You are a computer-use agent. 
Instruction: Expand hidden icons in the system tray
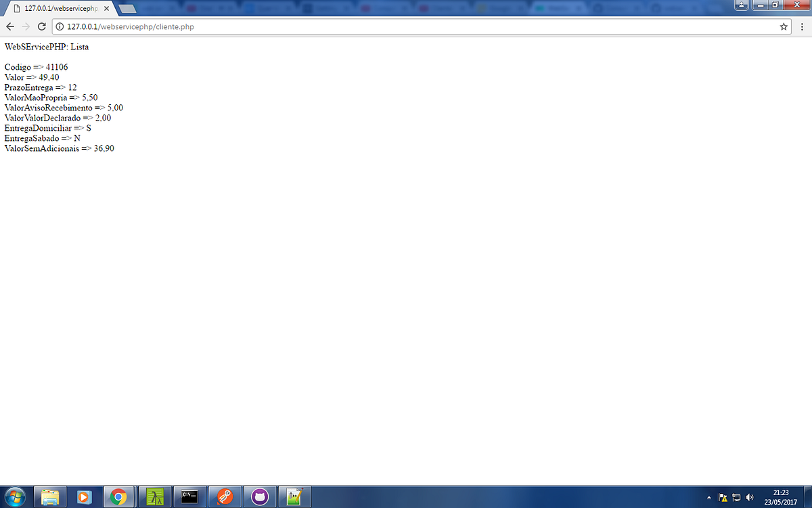708,496
